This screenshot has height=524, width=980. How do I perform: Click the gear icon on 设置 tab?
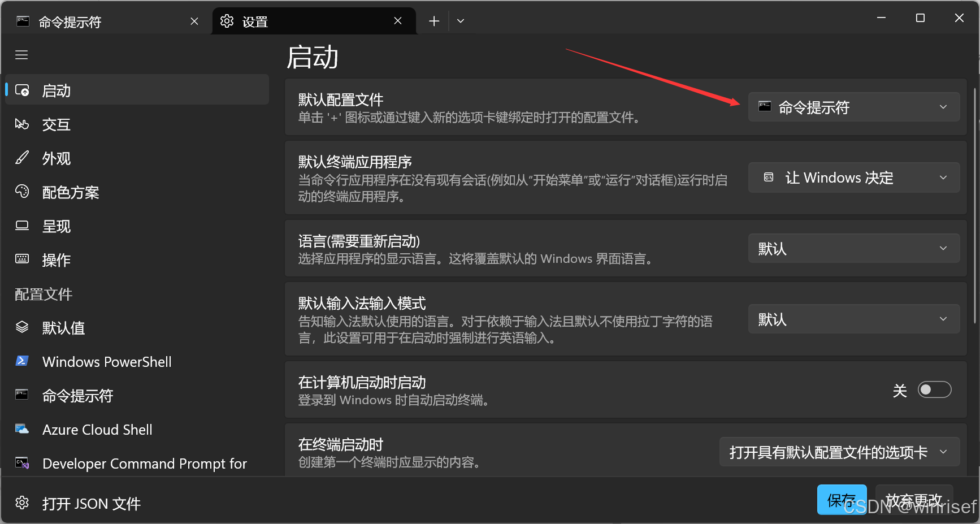coord(227,21)
